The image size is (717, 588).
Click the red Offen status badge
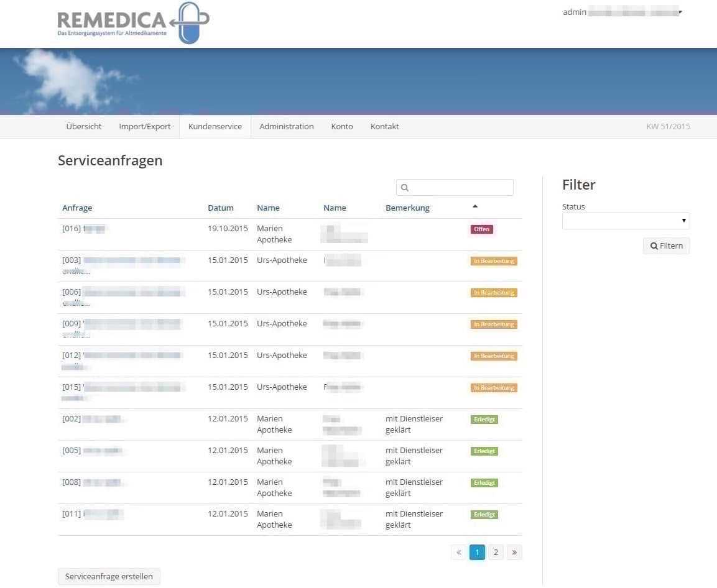coord(482,229)
